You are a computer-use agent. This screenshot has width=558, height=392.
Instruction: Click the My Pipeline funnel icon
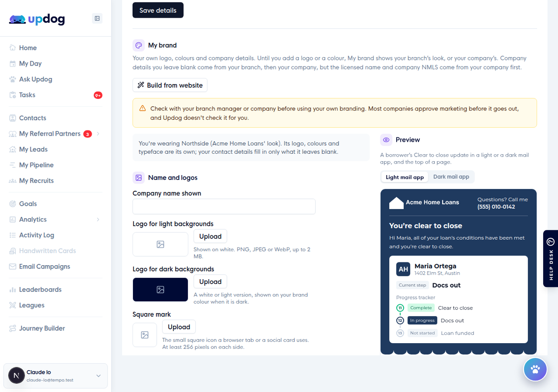13,165
